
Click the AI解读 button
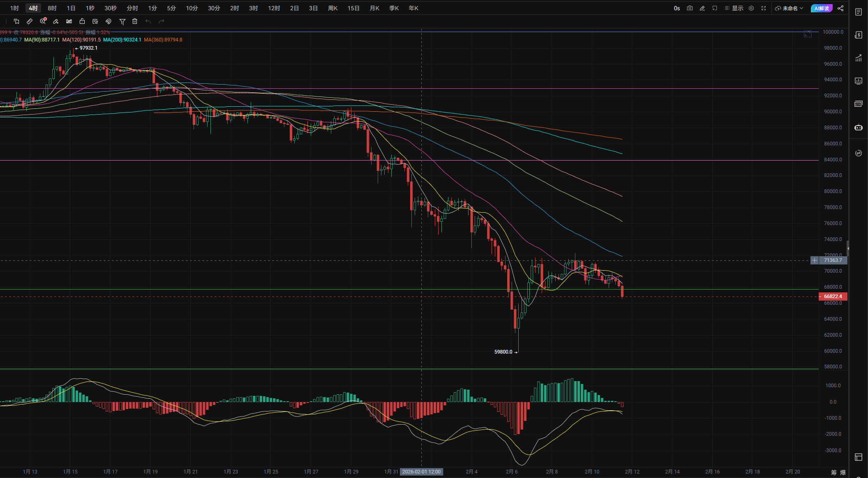[x=821, y=8]
